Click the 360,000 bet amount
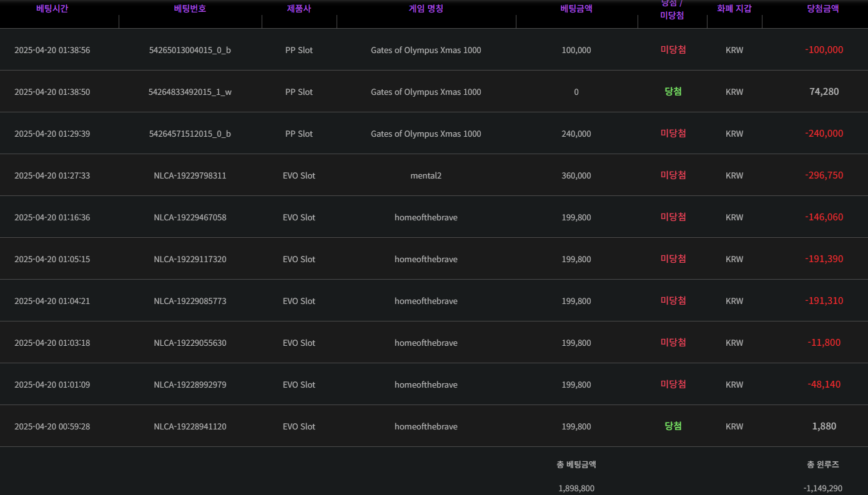868x495 pixels. 576,175
